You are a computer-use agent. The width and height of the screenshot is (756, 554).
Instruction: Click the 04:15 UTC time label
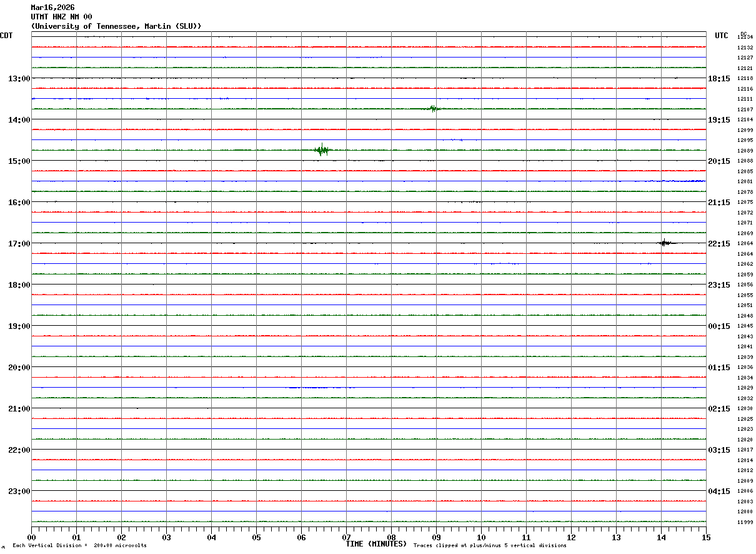click(719, 491)
